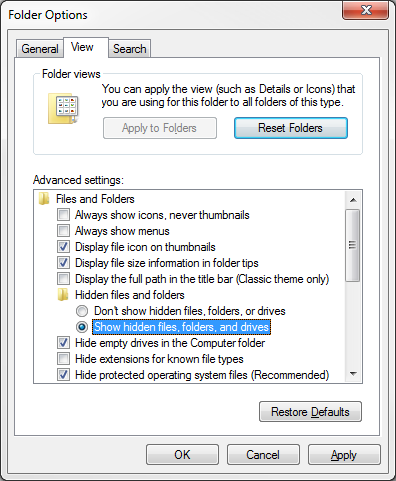Close the Folder Options dialog

click(365, 10)
